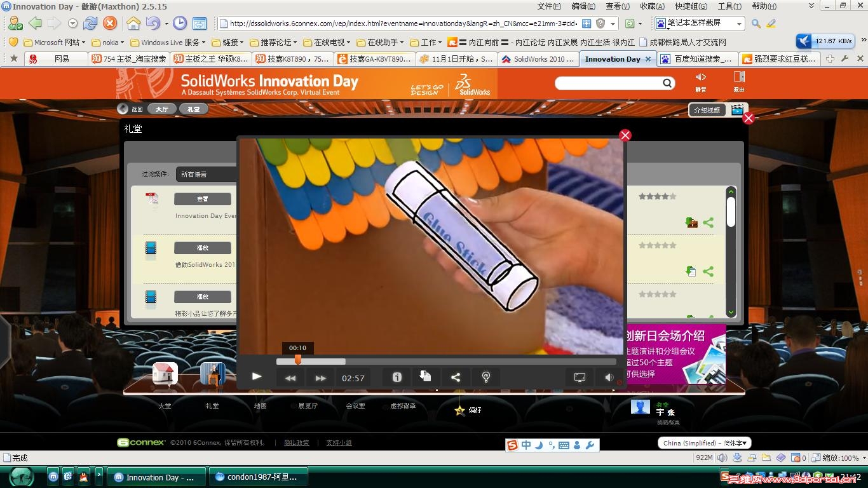
Task: Click the star rating of first row
Action: coord(657,196)
